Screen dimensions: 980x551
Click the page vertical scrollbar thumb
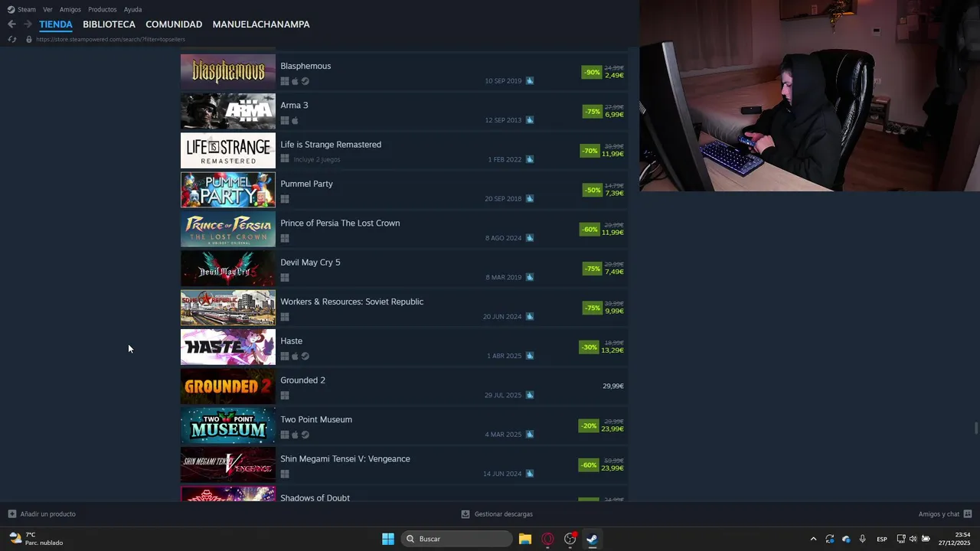click(975, 428)
